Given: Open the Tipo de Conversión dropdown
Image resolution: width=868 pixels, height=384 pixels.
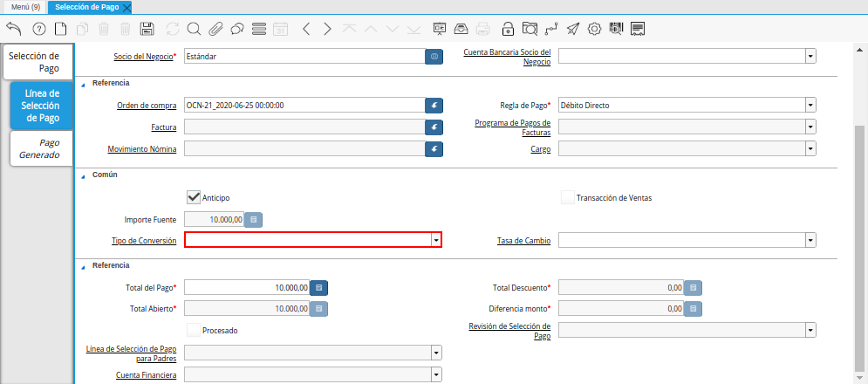Looking at the screenshot, I should pyautogui.click(x=435, y=240).
